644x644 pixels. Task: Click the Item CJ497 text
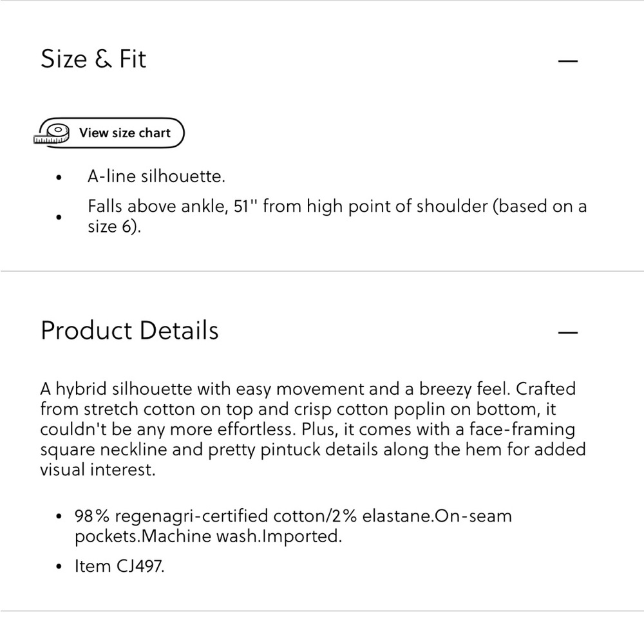(120, 566)
